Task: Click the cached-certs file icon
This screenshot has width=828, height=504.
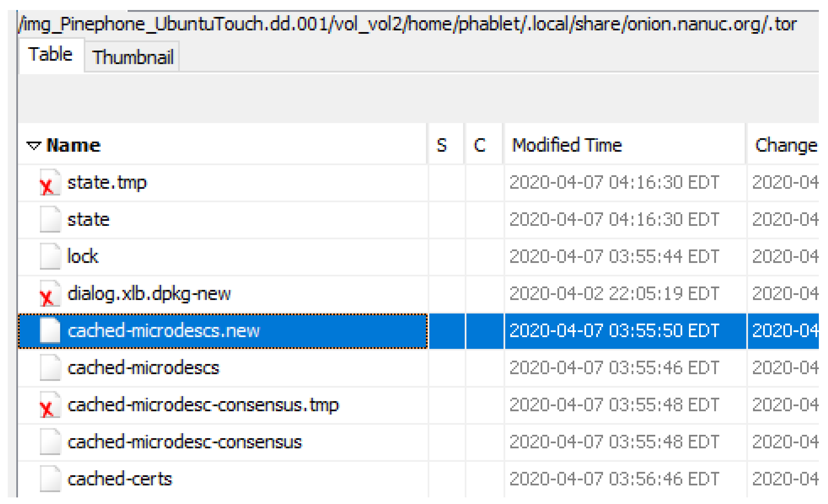Action: coord(50,479)
